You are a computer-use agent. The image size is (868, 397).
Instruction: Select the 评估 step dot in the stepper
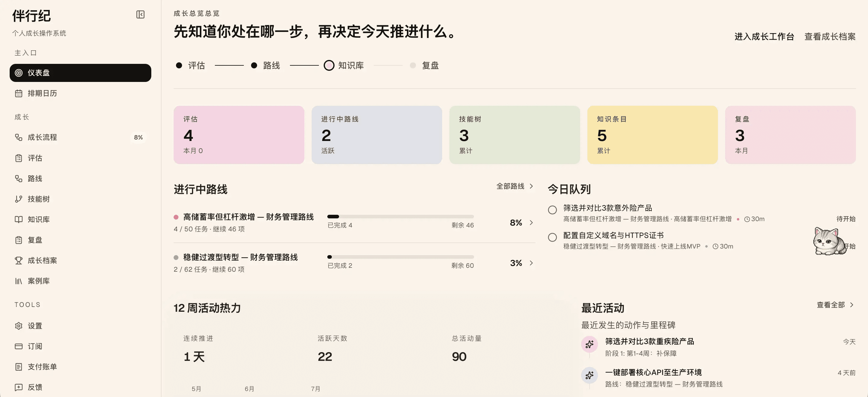coord(179,65)
